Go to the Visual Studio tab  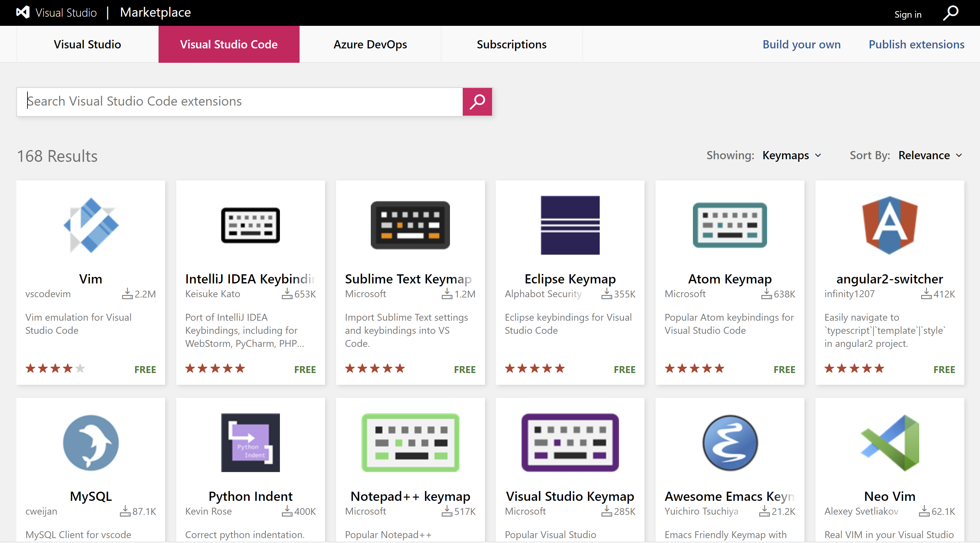[x=87, y=44]
